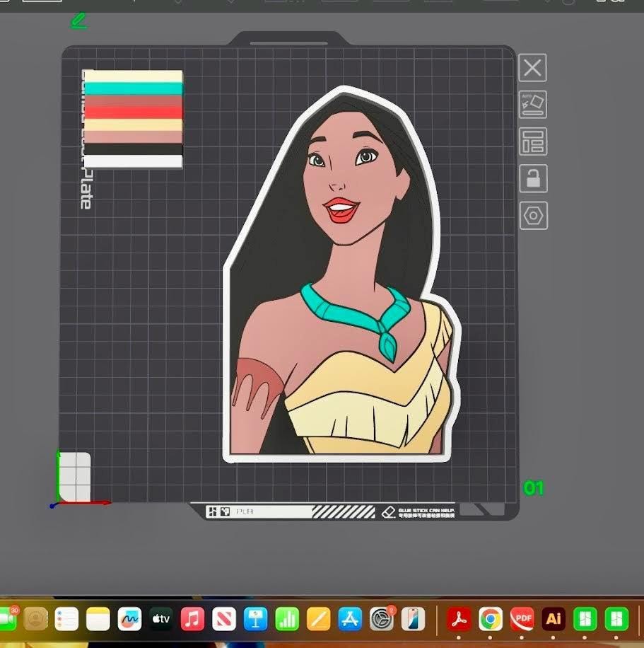This screenshot has height=648, width=644.
Task: Open Reminders from the Dock
Action: click(x=66, y=619)
